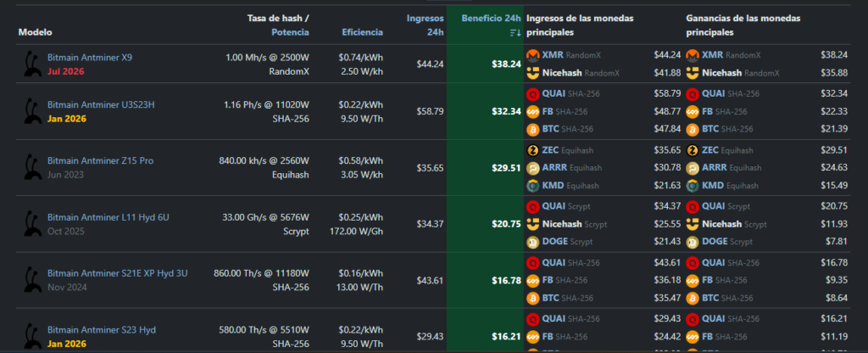The height and width of the screenshot is (353, 868).
Task: Open the Bitmain Antminer X9 model link
Action: click(x=90, y=57)
